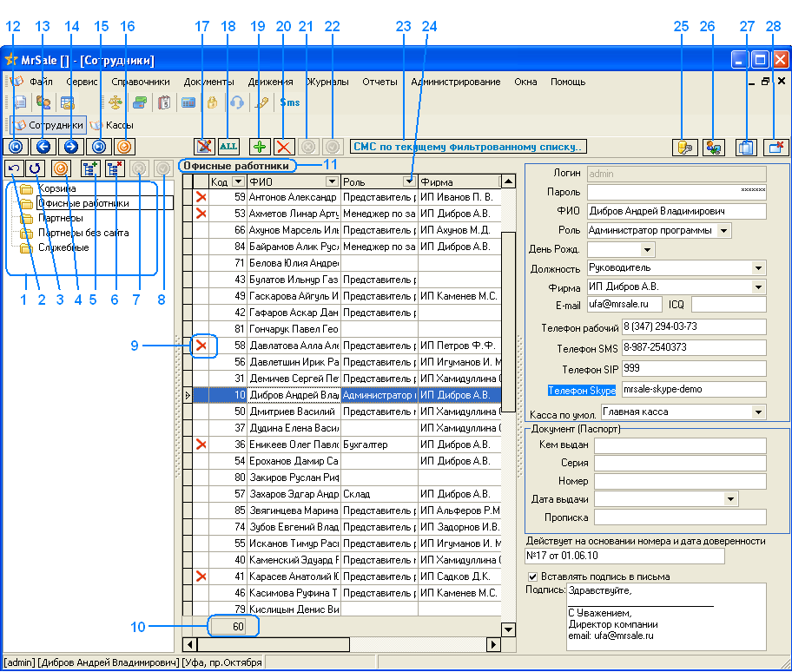Add a new employee with green plus
Viewport: 792px width, 672px height.
click(260, 147)
